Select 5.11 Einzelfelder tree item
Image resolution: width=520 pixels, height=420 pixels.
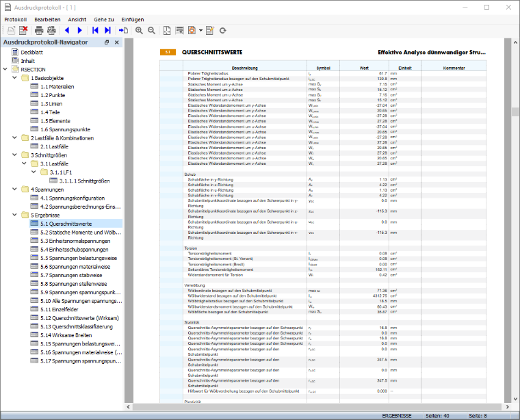coord(60,310)
